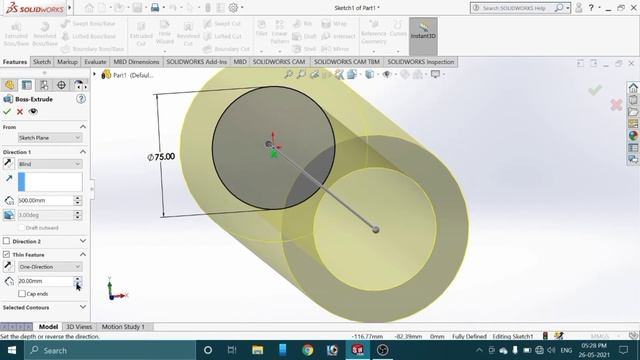
Task: Cancel the feature via graphics-area red X
Action: pyautogui.click(x=616, y=105)
